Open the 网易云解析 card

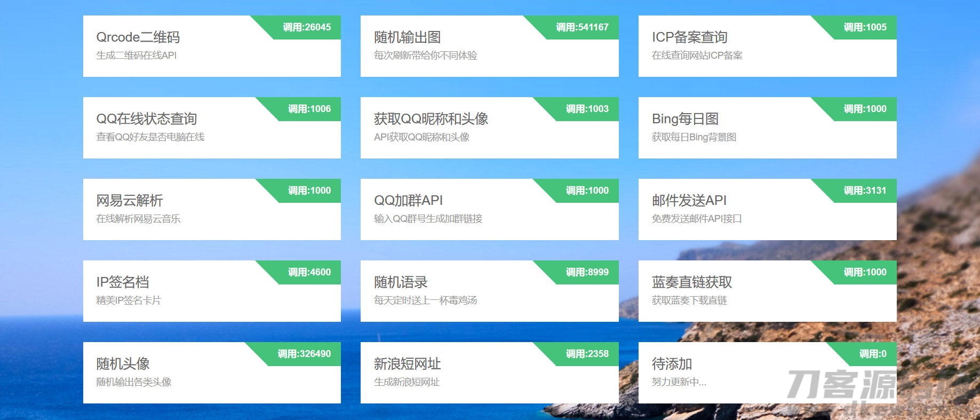(x=211, y=210)
